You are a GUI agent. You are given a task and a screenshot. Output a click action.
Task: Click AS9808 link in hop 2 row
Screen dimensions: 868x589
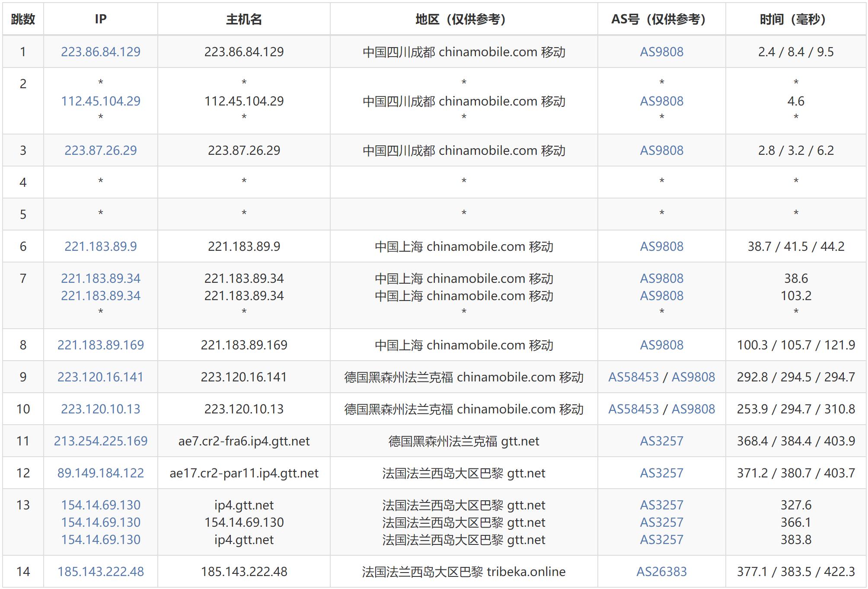pos(662,101)
